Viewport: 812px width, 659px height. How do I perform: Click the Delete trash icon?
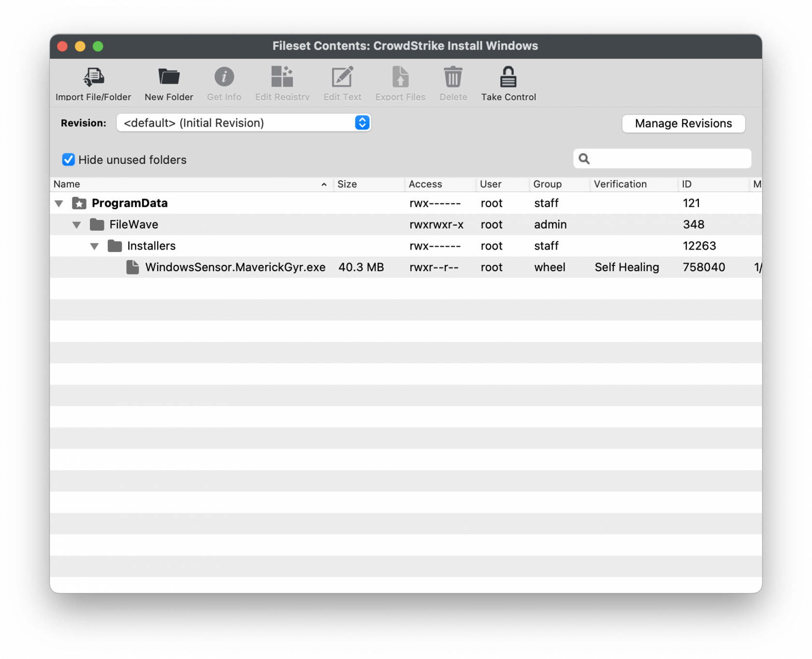[x=453, y=77]
